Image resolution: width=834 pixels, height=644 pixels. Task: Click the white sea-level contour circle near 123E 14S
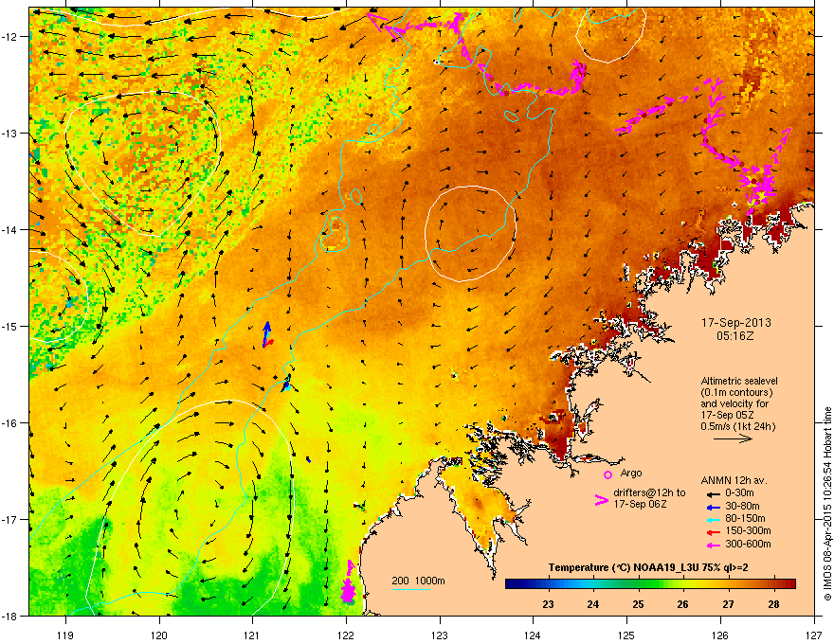471,233
